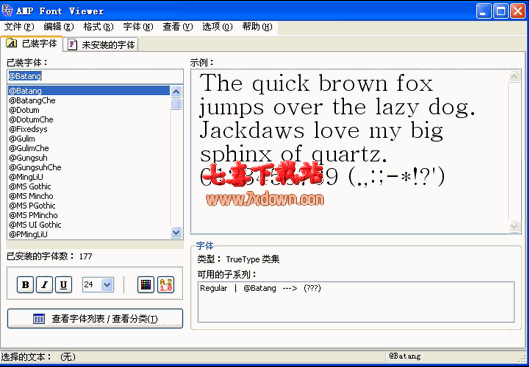Open the 查看(V) menu

178,27
